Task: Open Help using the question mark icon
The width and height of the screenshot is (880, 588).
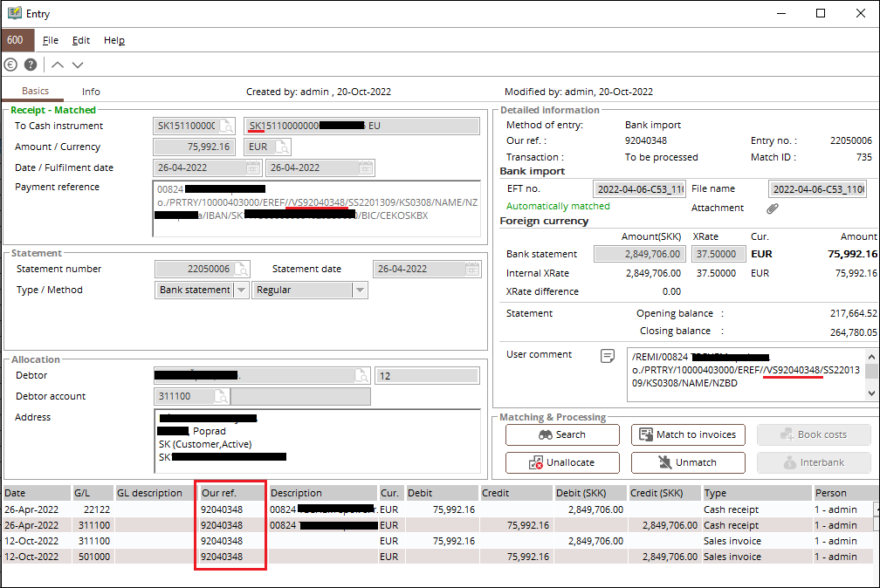Action: (x=30, y=64)
